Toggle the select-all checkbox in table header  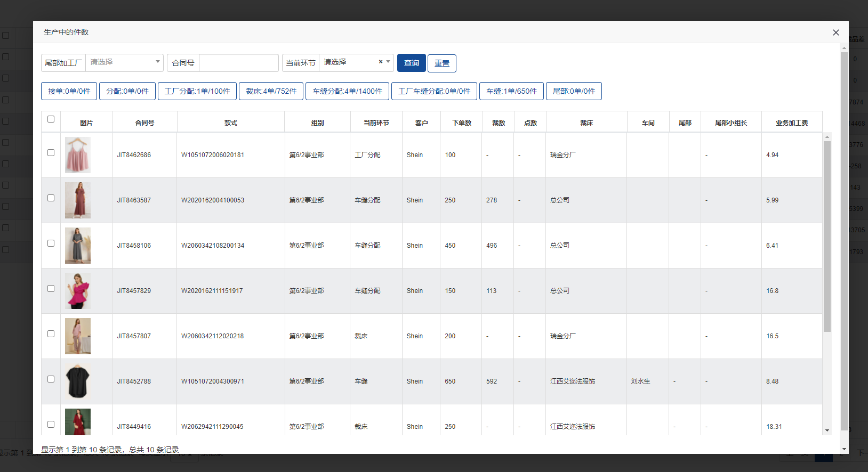[x=51, y=119]
